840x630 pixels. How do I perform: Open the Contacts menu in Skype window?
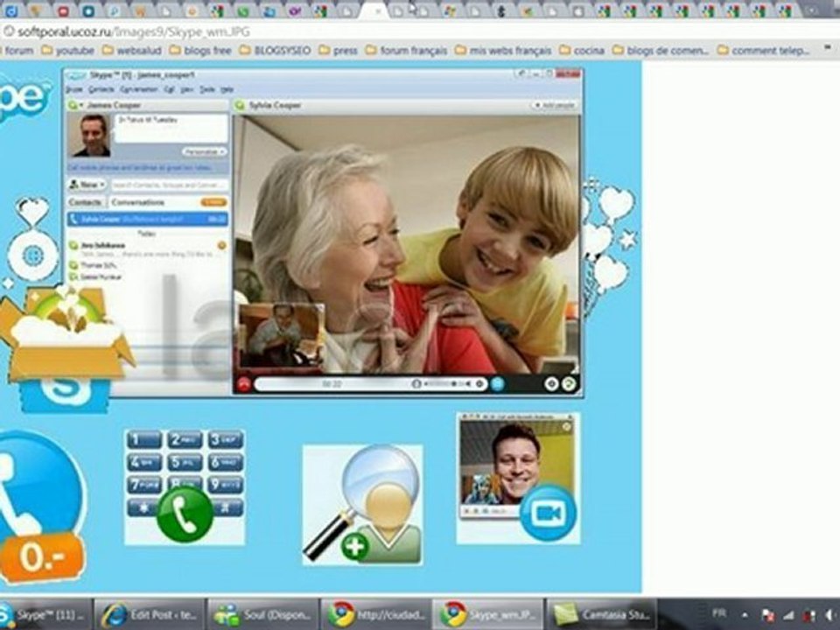point(101,89)
